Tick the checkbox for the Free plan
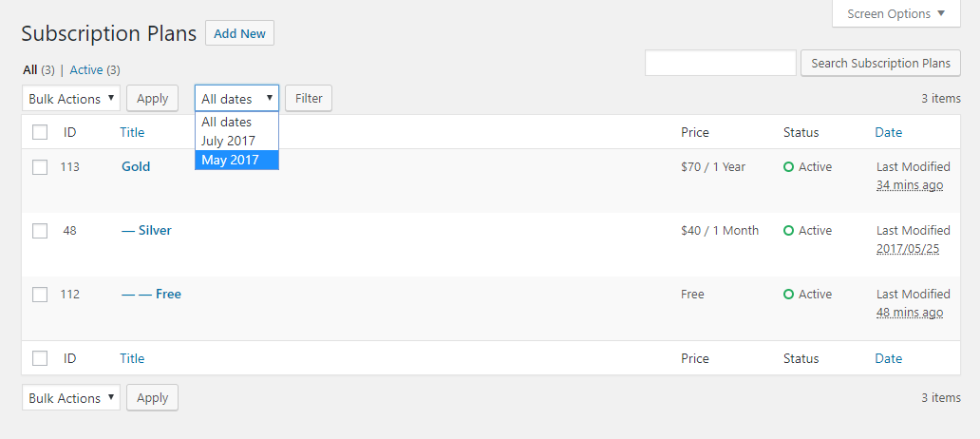The width and height of the screenshot is (980, 439). 40,294
